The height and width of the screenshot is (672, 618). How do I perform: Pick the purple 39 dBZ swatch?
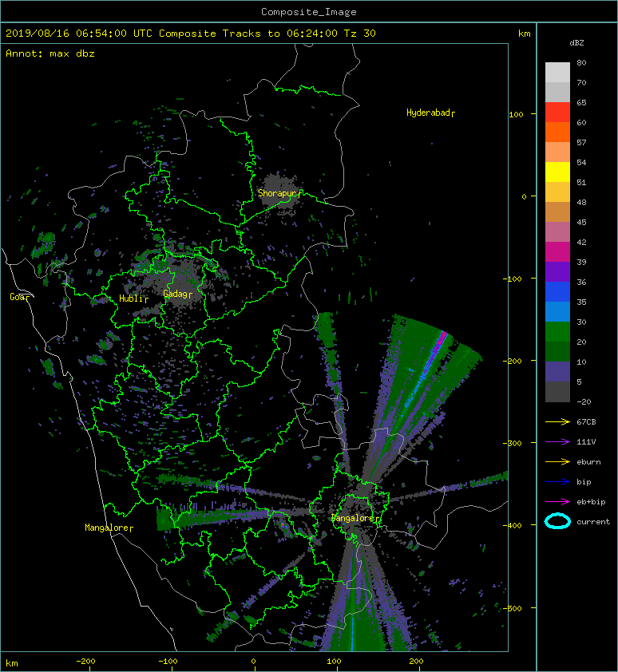coord(557,271)
